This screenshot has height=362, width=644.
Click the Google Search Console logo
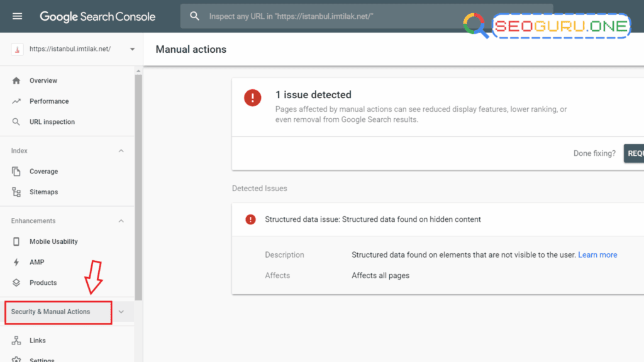97,16
